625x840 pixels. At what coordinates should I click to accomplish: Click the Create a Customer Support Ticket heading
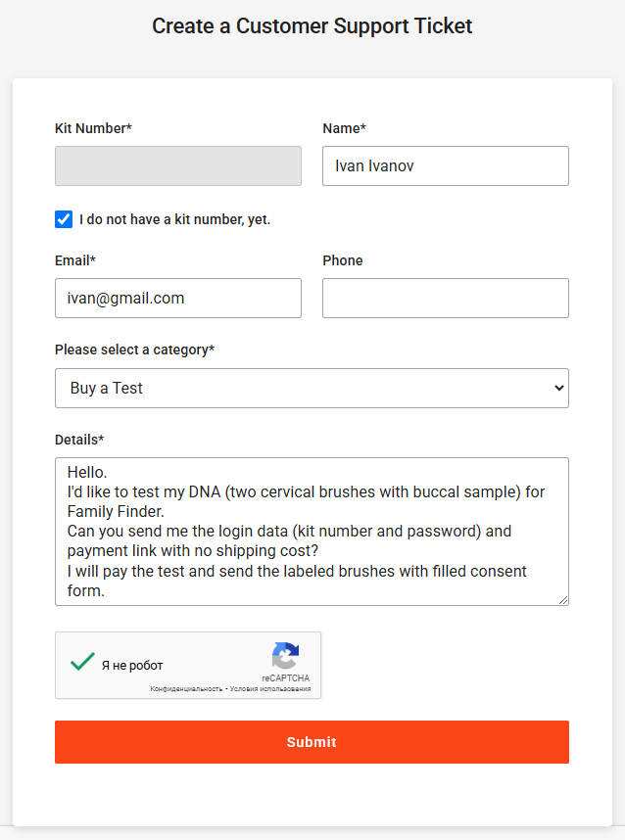tap(312, 25)
